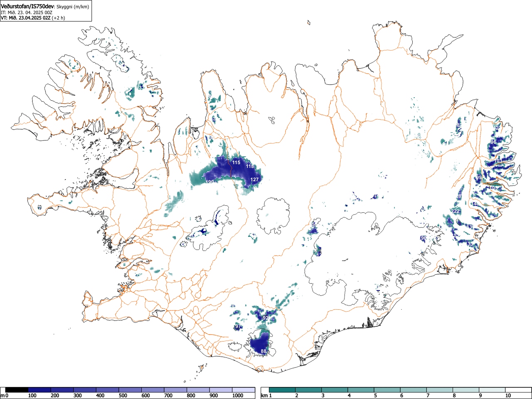Screen dimensions: 532x399
Task: Click the '(+2 h)' forecast offset text
Action: click(x=58, y=18)
